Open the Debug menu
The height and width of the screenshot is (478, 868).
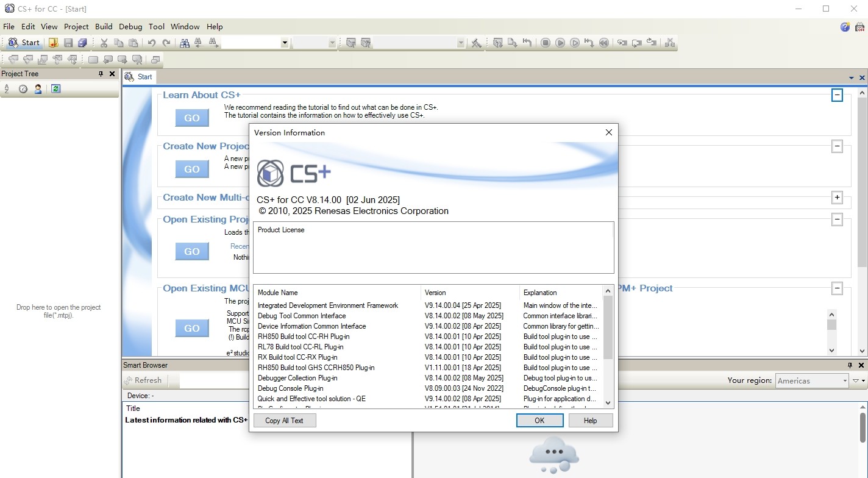point(130,27)
